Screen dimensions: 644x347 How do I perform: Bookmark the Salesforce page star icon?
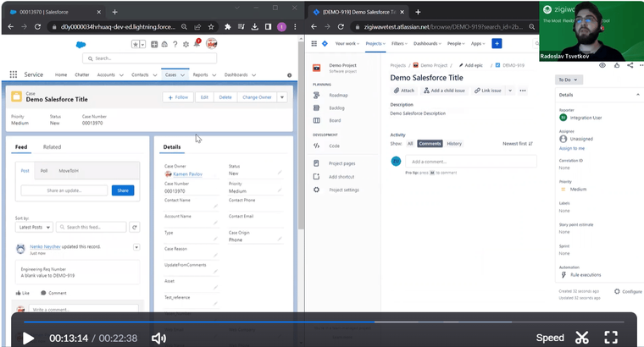click(x=211, y=27)
